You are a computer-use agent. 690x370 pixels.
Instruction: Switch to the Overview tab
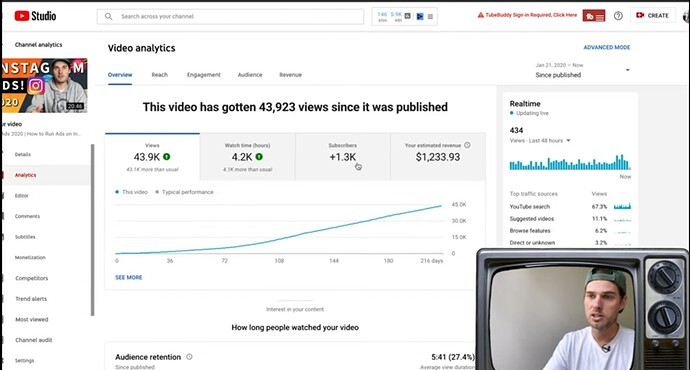click(x=120, y=75)
